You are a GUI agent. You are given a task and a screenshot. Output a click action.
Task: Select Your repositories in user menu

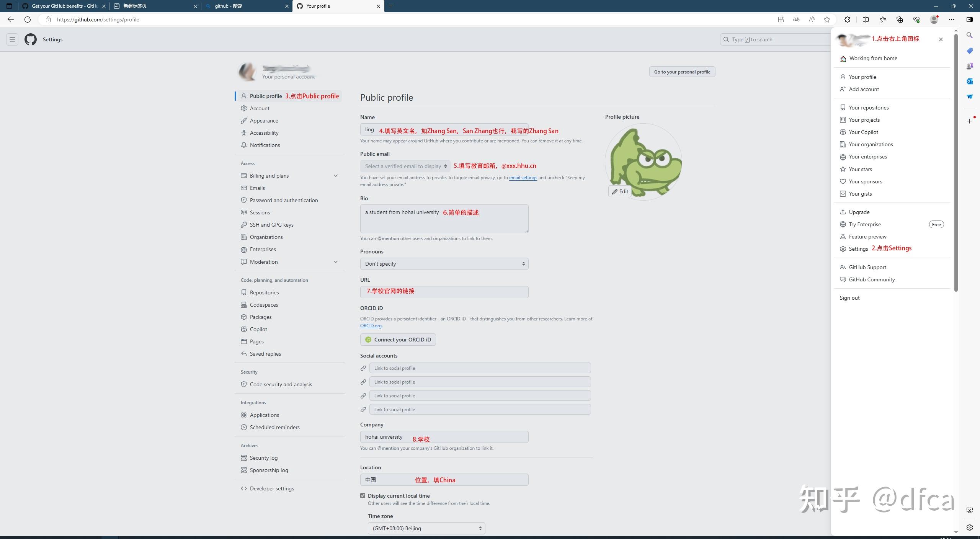tap(869, 108)
